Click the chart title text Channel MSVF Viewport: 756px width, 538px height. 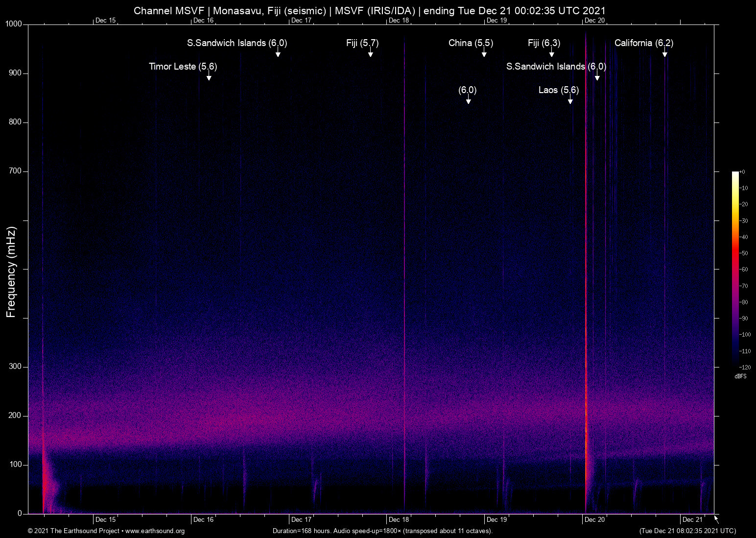click(169, 10)
